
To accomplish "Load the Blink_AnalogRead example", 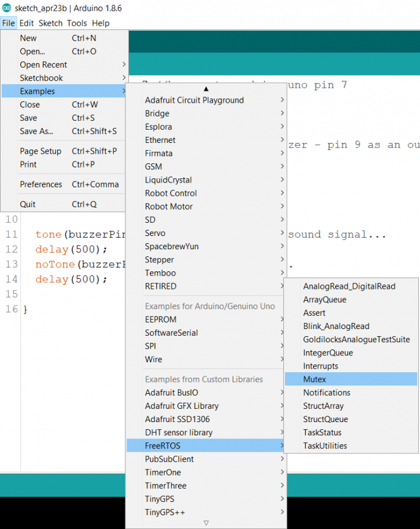I will coord(351,326).
